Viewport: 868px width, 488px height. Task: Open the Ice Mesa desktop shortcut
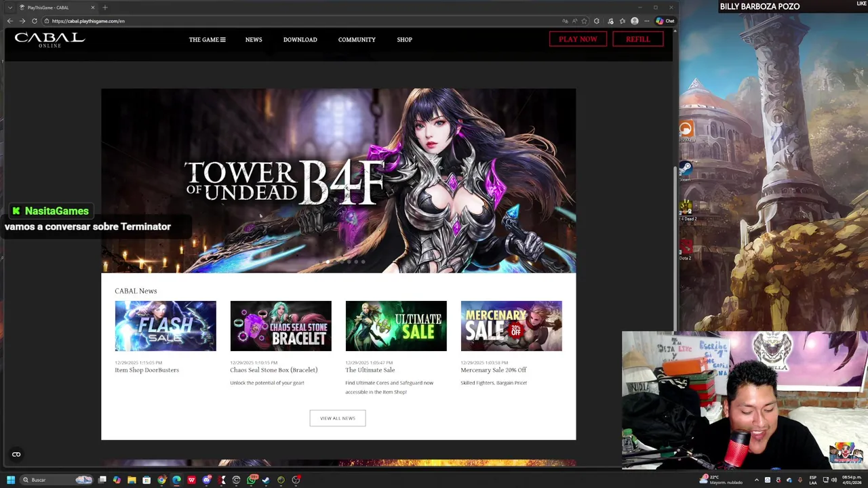point(686,131)
